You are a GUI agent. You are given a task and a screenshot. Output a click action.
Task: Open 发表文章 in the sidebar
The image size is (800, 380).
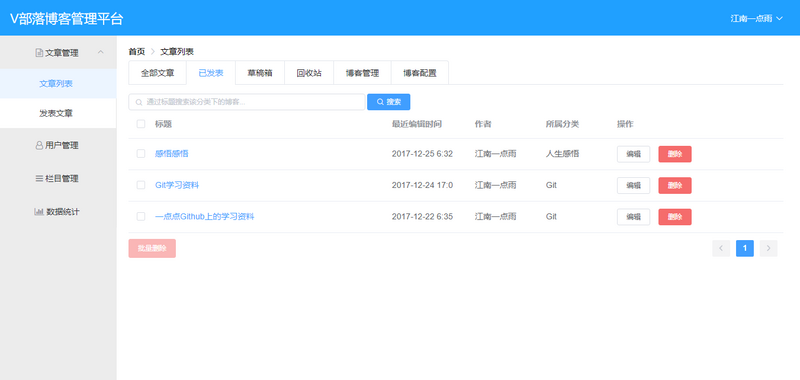point(58,113)
